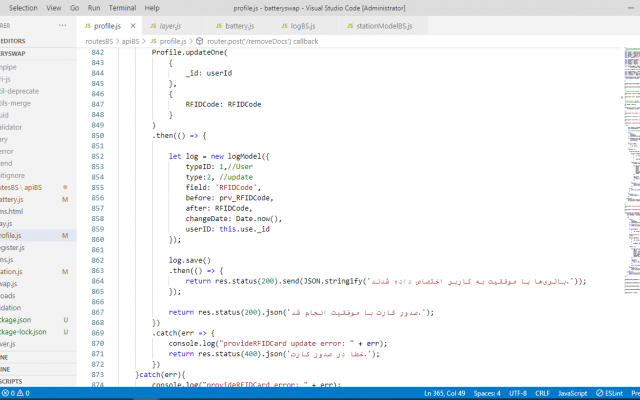The image size is (640, 400).
Task: Click the warnings triangle icon in status bar
Action: tap(20, 393)
